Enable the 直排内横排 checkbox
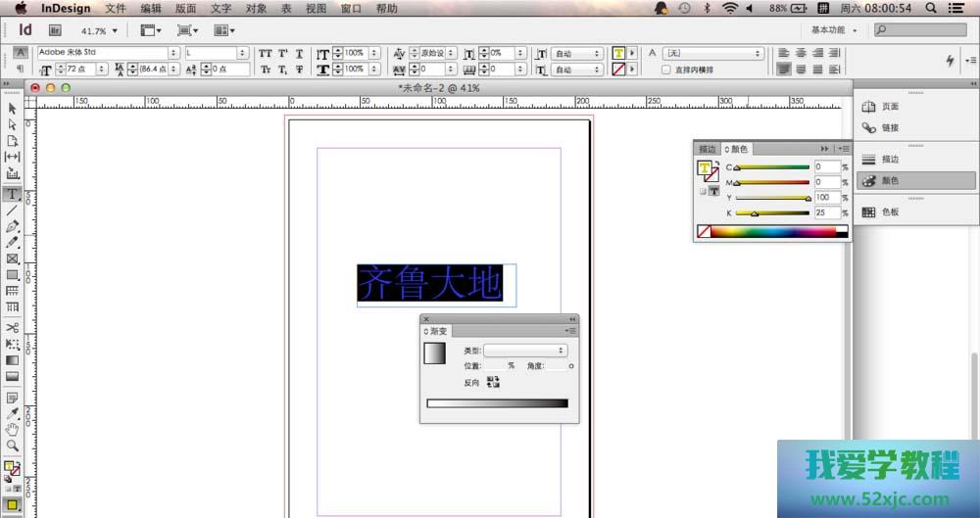980x518 pixels. (x=666, y=70)
